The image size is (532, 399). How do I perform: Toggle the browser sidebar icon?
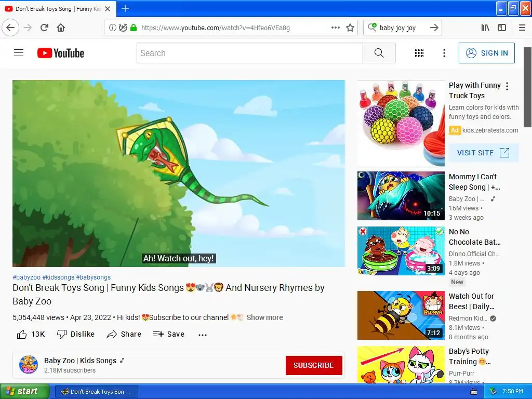[502, 28]
